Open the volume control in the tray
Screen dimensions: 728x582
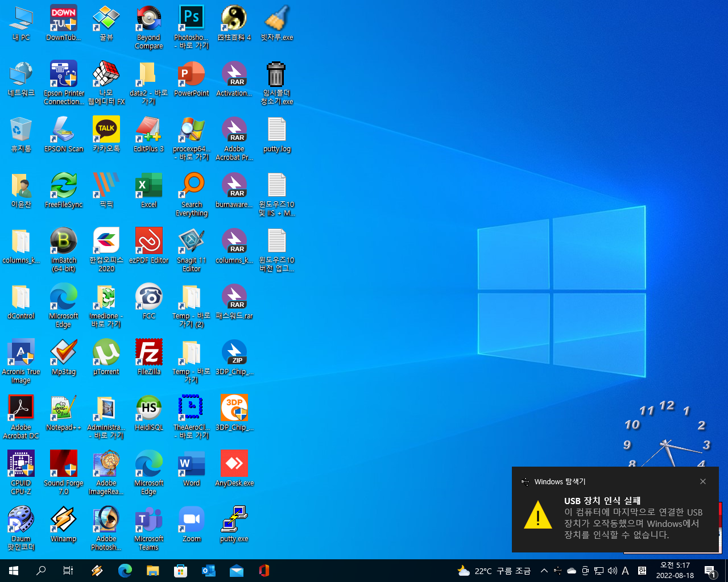[613, 571]
